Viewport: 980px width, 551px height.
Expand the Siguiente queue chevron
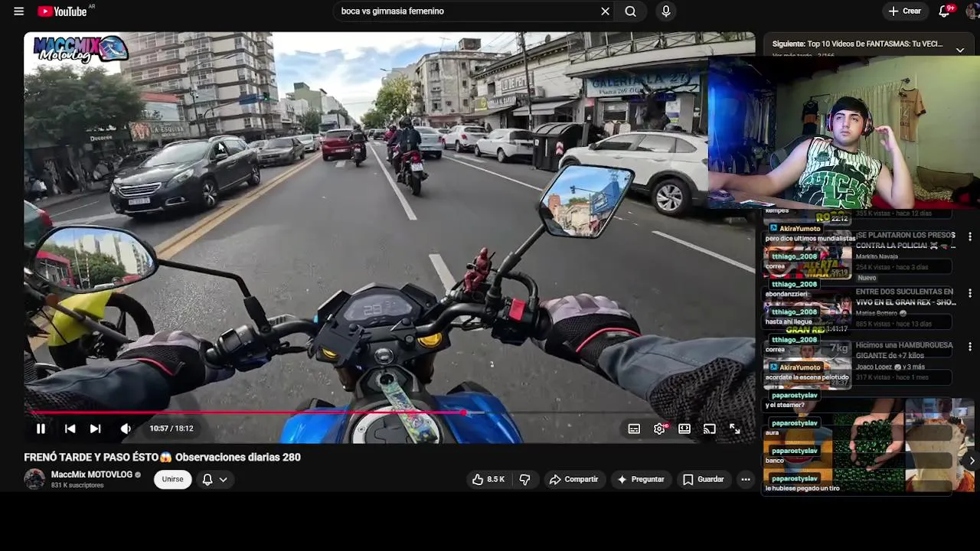click(x=960, y=50)
